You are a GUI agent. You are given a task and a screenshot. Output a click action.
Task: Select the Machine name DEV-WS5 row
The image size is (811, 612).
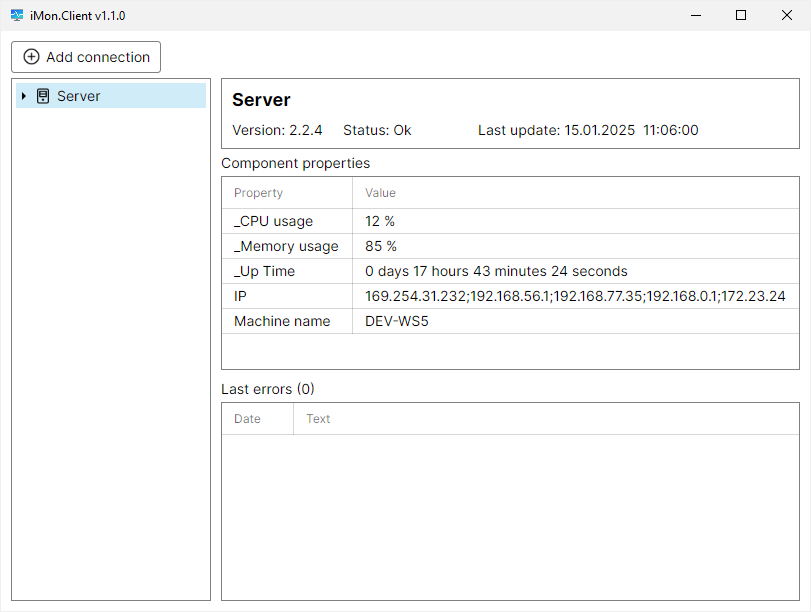pos(396,321)
